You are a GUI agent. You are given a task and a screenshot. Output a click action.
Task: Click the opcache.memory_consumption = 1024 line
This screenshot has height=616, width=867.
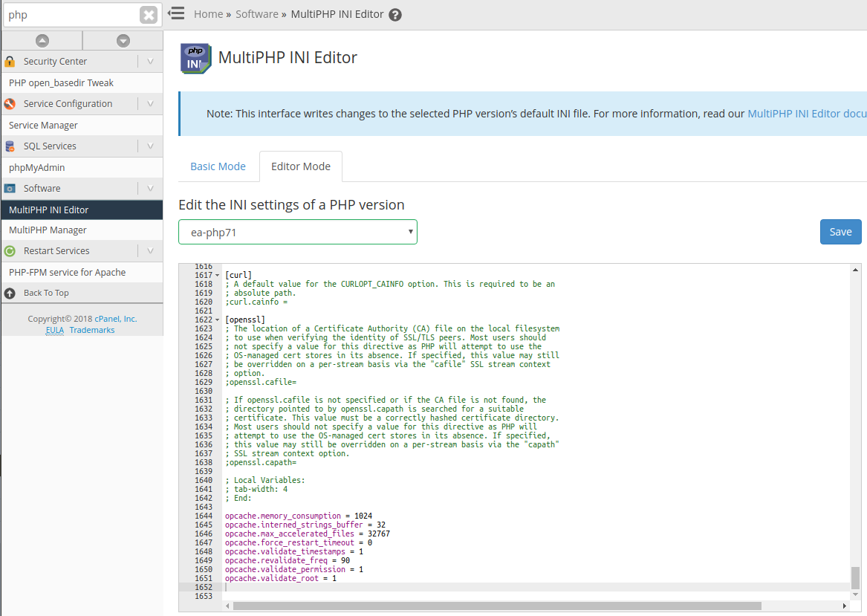pyautogui.click(x=299, y=516)
